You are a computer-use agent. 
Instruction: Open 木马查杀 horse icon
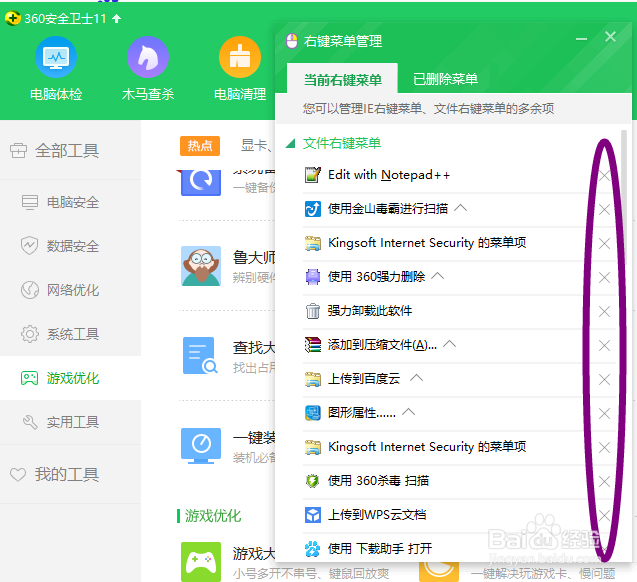148,57
